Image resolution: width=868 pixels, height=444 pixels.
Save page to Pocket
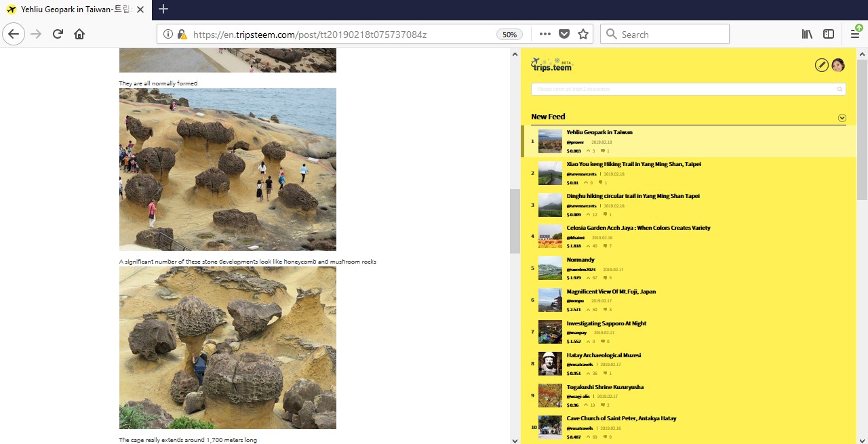point(564,34)
